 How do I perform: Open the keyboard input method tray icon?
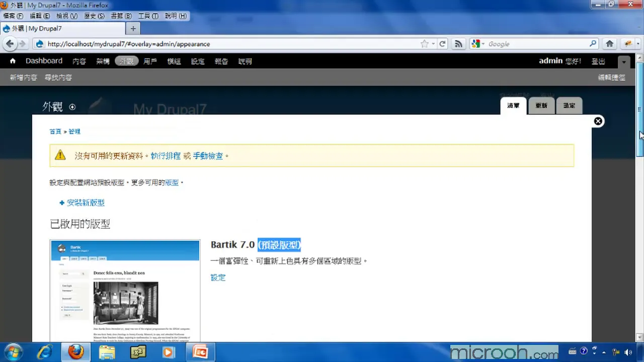coord(573,351)
